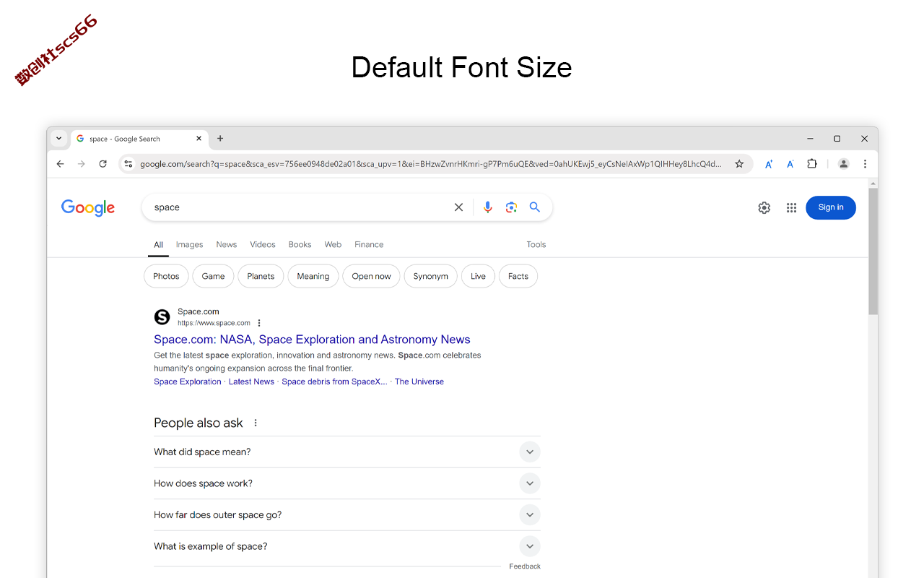924x578 pixels.
Task: Open 'Space debris from SpaceX...' sitelink
Action: (x=334, y=381)
